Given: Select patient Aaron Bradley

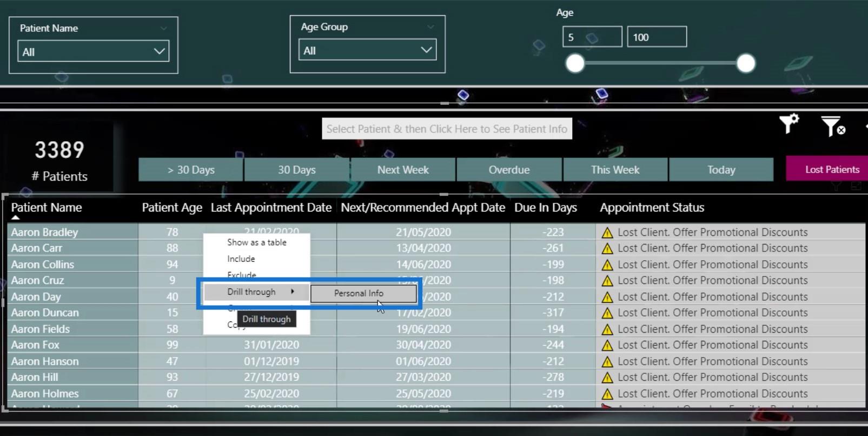Looking at the screenshot, I should [44, 232].
